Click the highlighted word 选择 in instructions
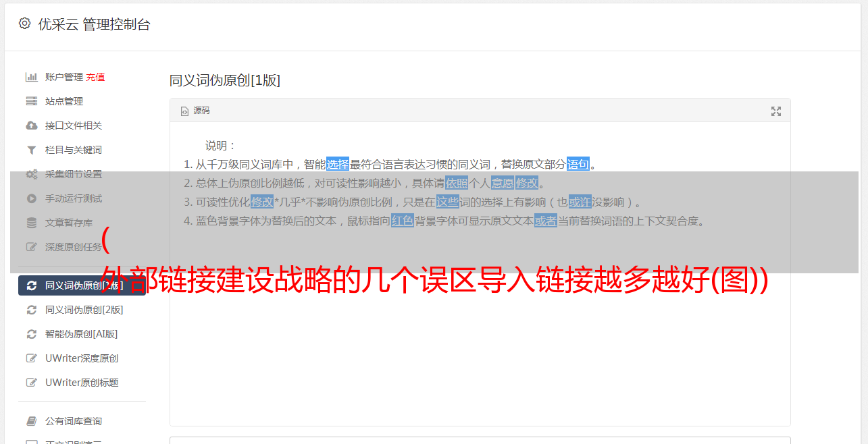This screenshot has height=444, width=868. (338, 164)
